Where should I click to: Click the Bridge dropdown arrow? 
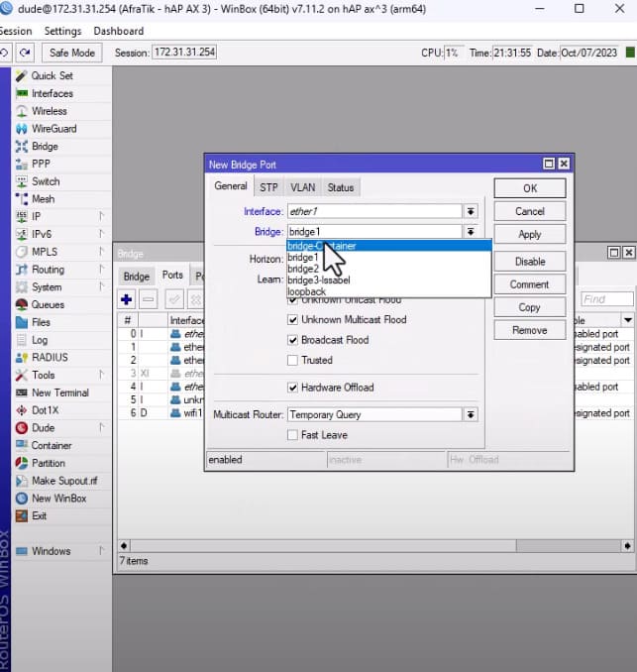471,231
